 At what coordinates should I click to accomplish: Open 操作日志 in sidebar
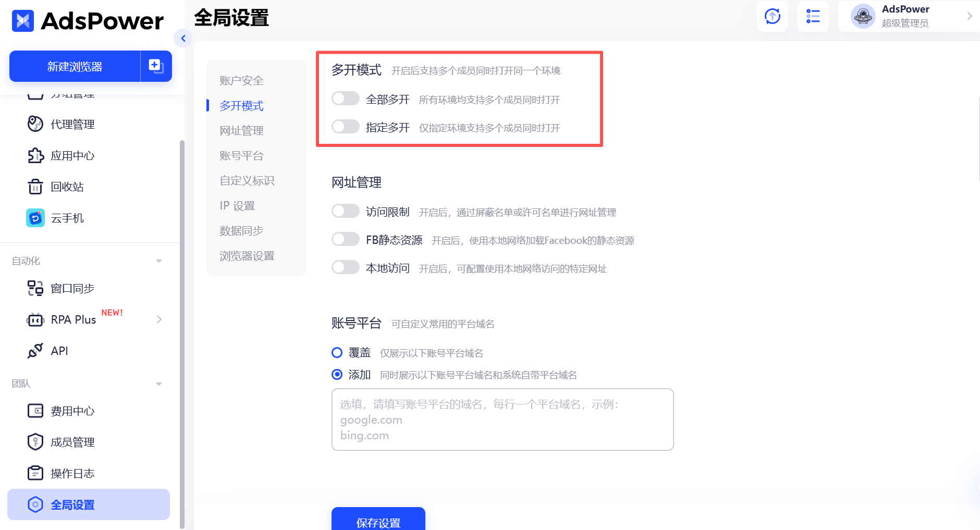[72, 474]
